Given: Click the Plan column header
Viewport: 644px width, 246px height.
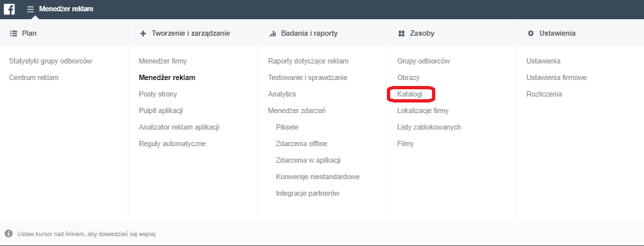Looking at the screenshot, I should point(29,34).
